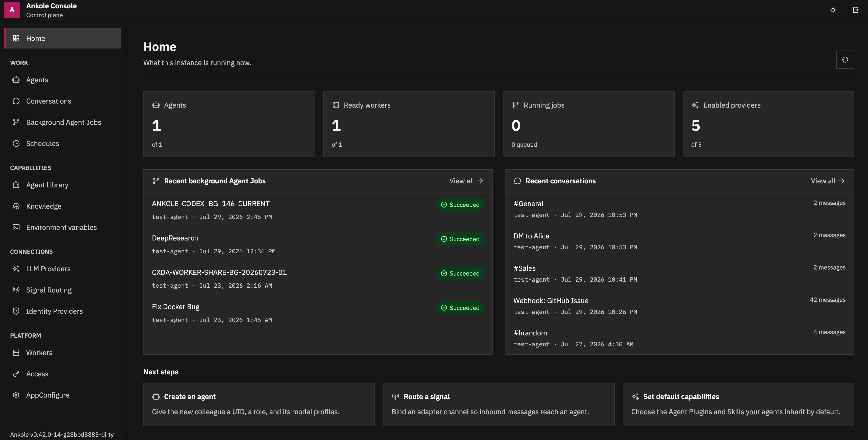Click the Home grid icon in sidebar
Image resolution: width=868 pixels, height=440 pixels.
(16, 38)
